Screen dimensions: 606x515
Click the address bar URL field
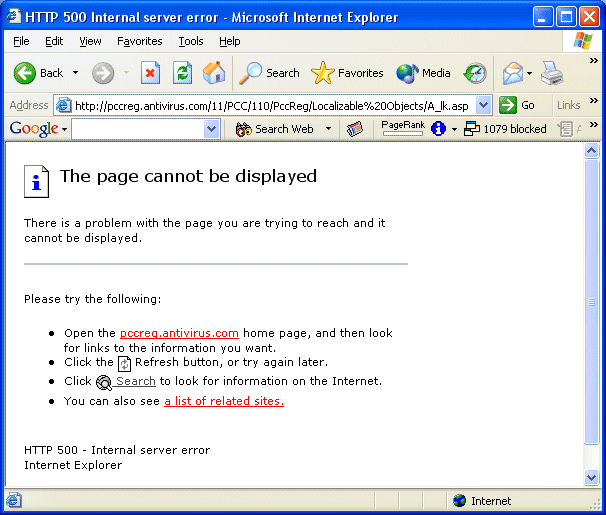[271, 105]
